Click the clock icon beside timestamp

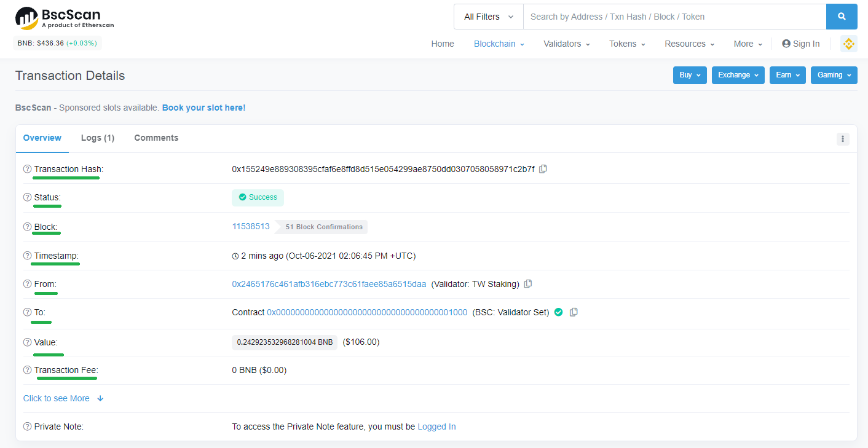point(235,256)
